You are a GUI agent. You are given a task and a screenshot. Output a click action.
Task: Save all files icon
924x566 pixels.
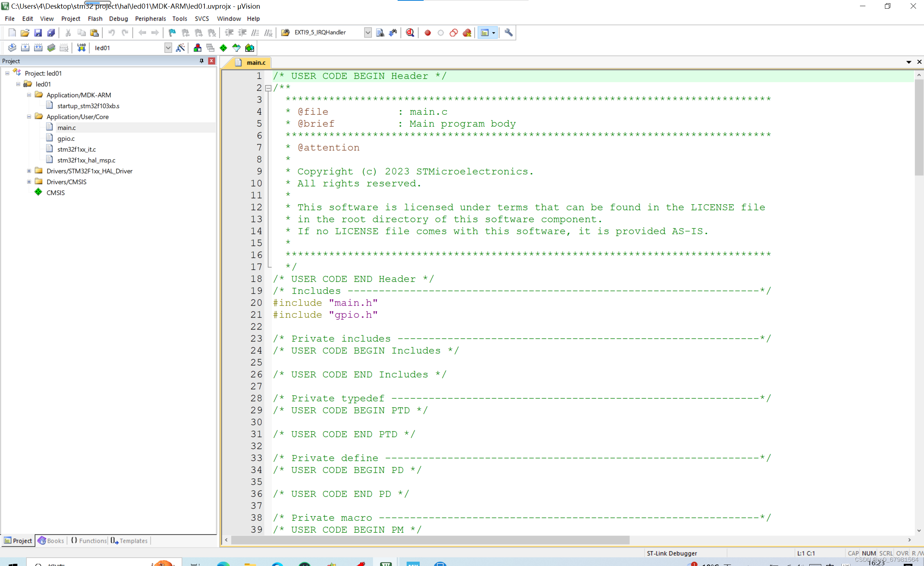[51, 33]
